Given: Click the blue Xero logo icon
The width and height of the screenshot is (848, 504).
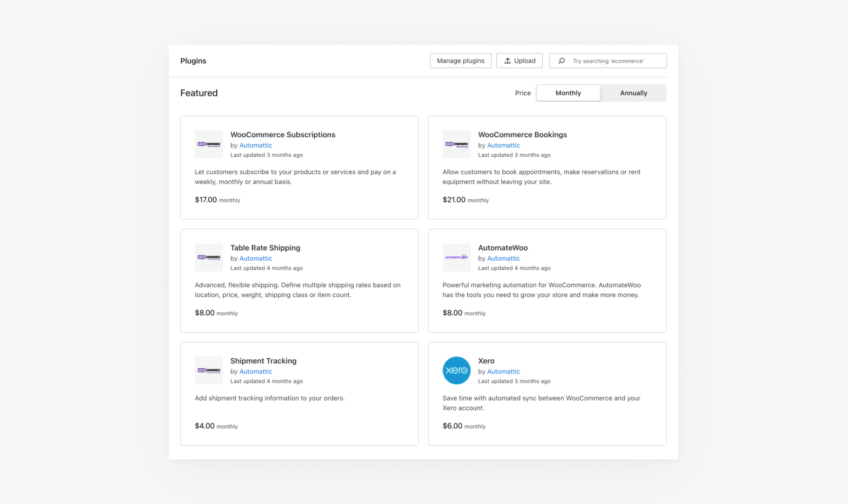Looking at the screenshot, I should tap(456, 370).
